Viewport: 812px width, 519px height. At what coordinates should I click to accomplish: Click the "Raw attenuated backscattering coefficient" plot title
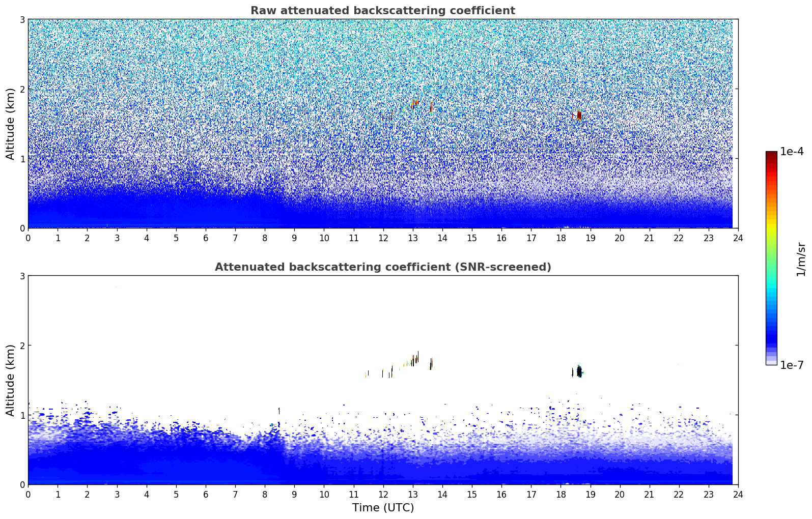click(383, 11)
